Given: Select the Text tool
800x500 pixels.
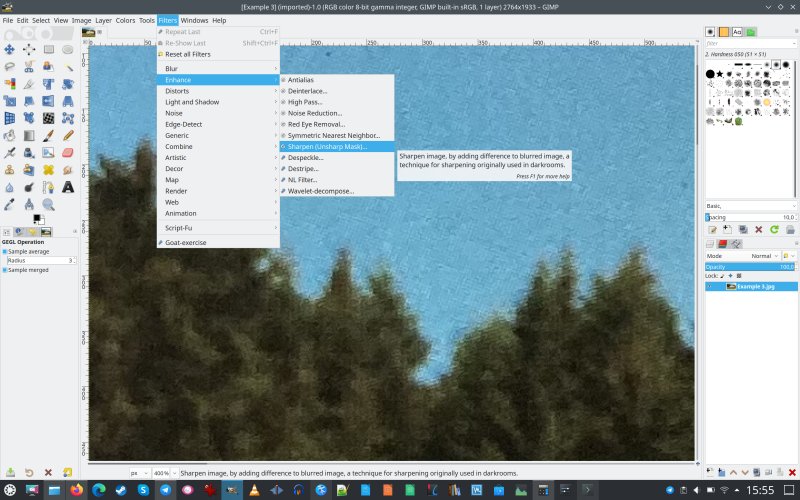Looking at the screenshot, I should click(68, 187).
